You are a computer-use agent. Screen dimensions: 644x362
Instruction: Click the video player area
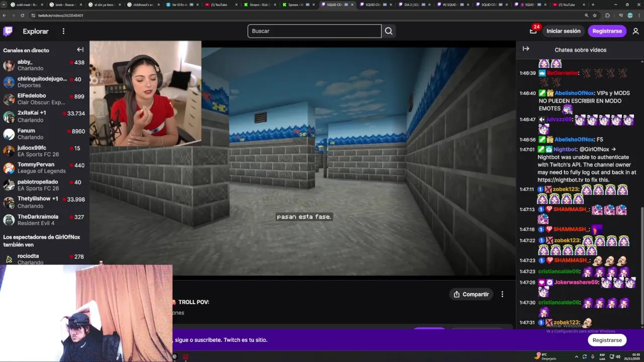point(302,158)
